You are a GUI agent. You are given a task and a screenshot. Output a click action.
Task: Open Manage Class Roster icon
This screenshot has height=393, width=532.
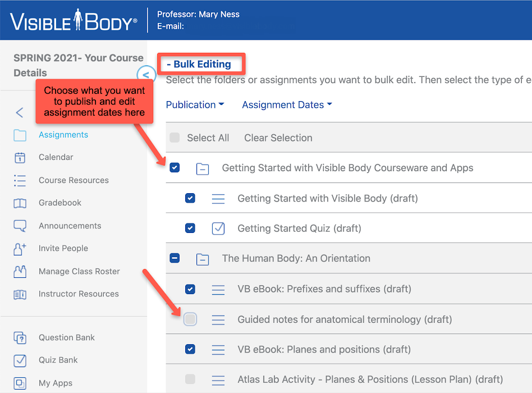point(20,271)
